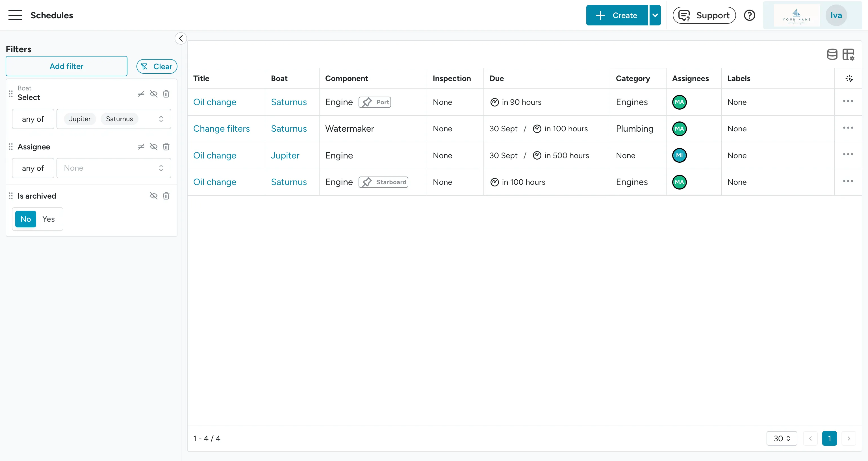Expand the Create button dropdown arrow
Image resolution: width=868 pixels, height=461 pixels.
(655, 15)
